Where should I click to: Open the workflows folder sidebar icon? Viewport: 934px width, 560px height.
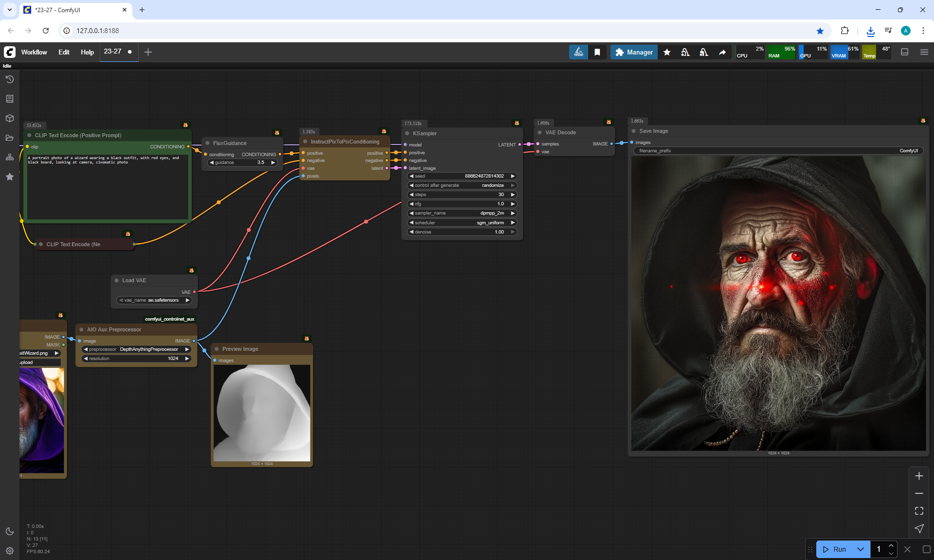[9, 138]
